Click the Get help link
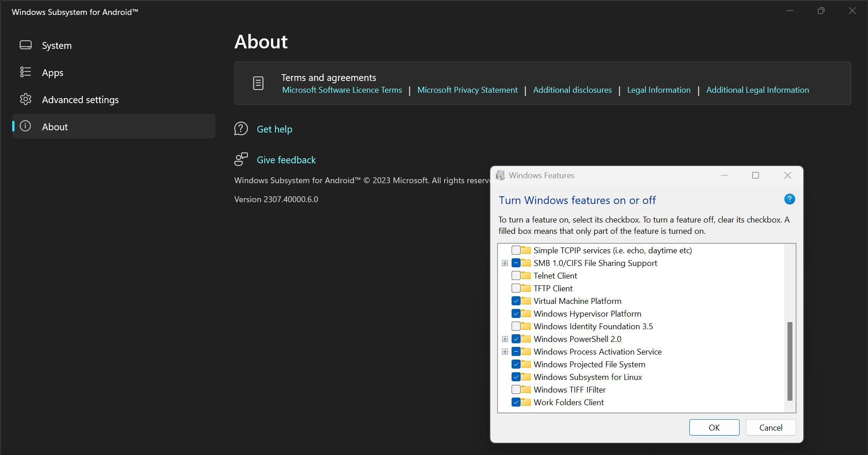Image resolution: width=868 pixels, height=455 pixels. coord(275,129)
